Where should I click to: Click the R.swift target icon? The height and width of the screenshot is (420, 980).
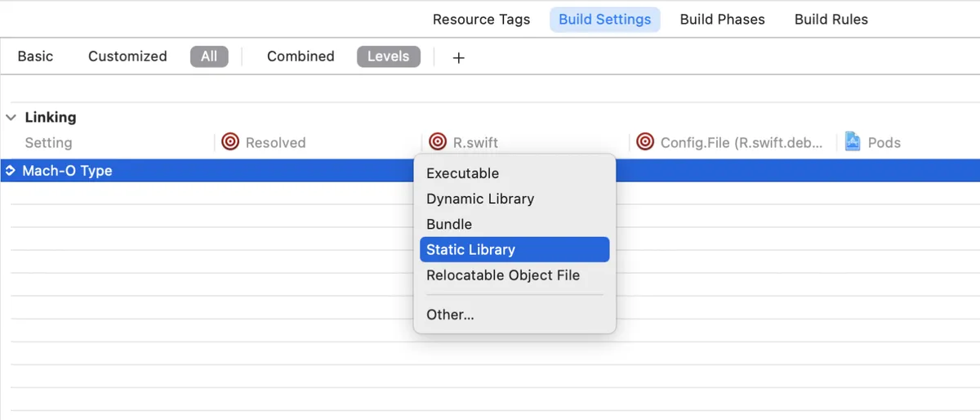click(438, 142)
